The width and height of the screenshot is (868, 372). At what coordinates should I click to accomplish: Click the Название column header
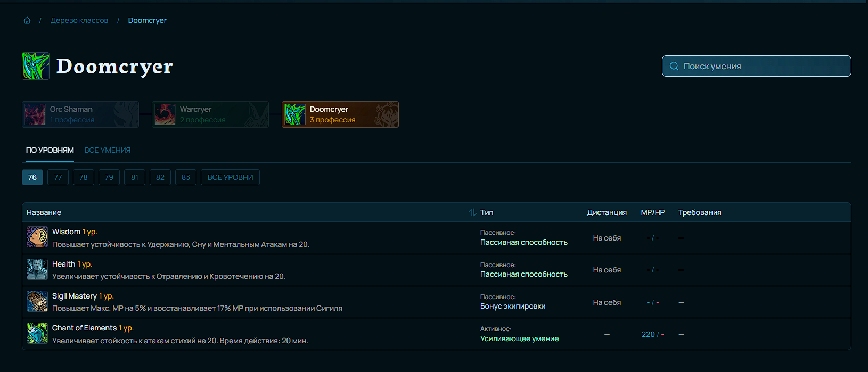[x=44, y=212]
